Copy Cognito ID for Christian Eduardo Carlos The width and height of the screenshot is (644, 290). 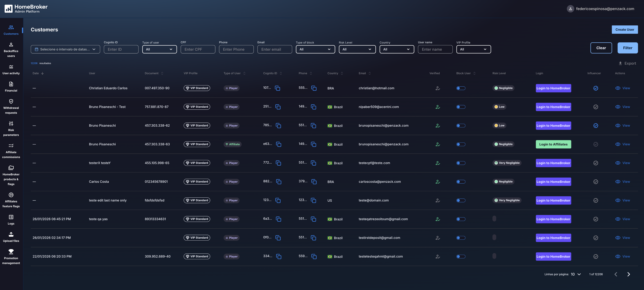277,88
